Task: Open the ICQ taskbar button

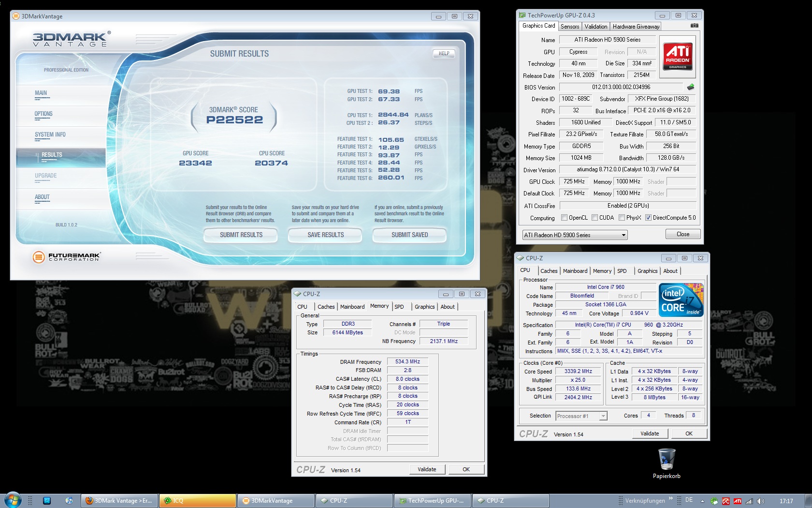Action: click(198, 501)
